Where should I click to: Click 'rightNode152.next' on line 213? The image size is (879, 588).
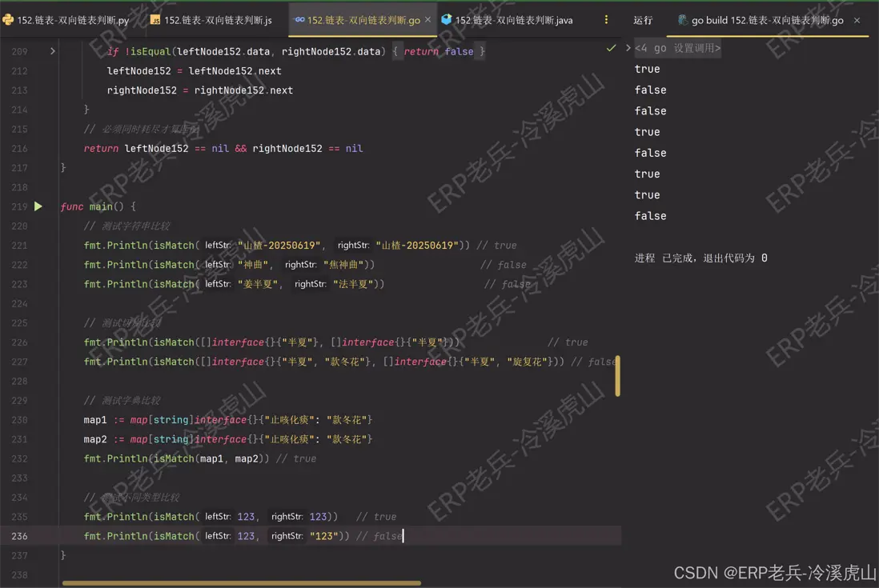(243, 90)
